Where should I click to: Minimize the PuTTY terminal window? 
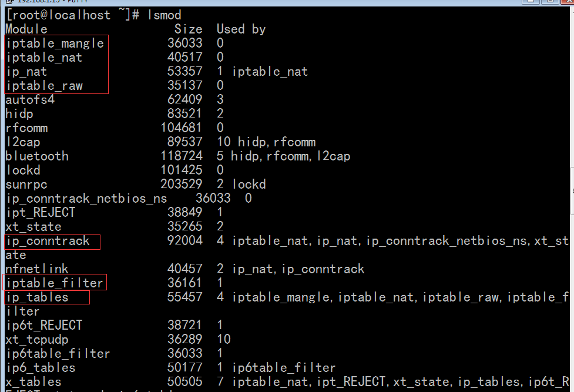coord(531,1)
